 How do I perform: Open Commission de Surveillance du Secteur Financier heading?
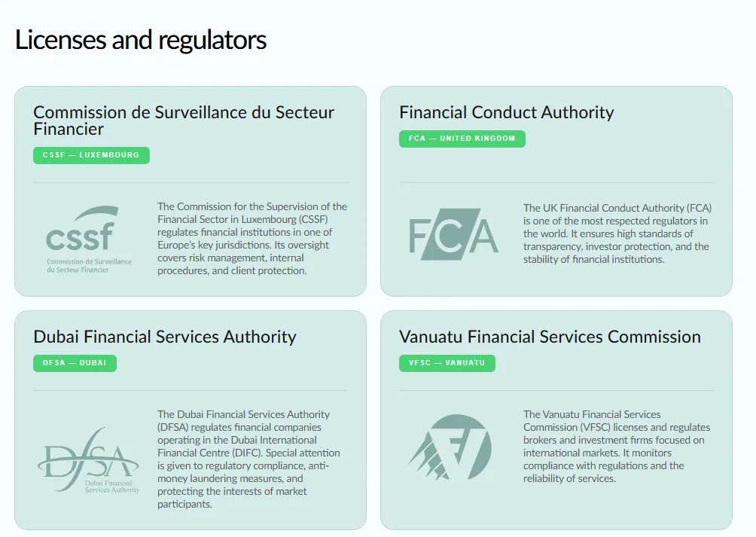pyautogui.click(x=184, y=121)
